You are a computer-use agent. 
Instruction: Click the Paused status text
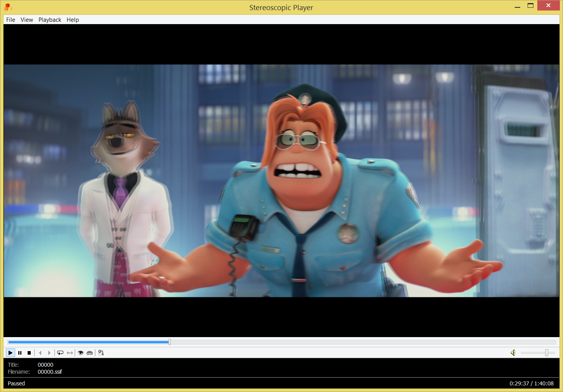coord(16,383)
